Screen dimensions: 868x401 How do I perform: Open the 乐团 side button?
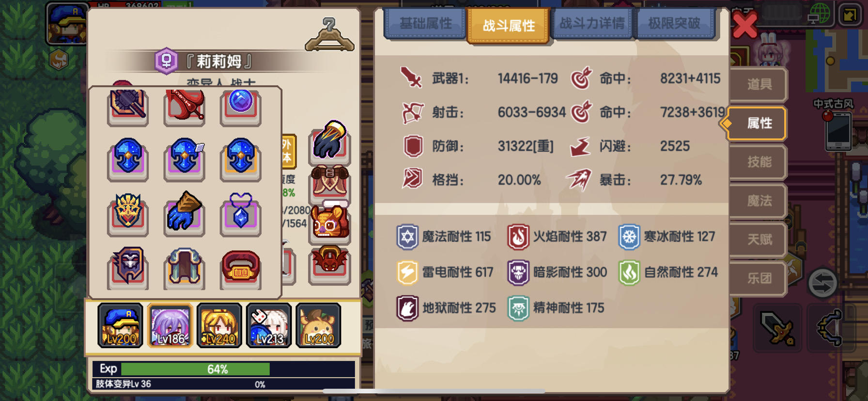tap(758, 278)
